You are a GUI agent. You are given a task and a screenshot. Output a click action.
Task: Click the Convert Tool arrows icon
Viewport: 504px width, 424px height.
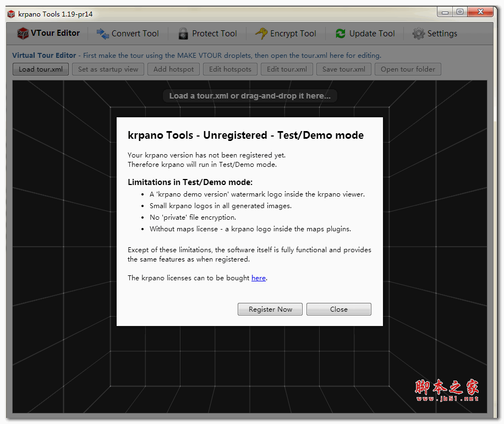point(102,34)
